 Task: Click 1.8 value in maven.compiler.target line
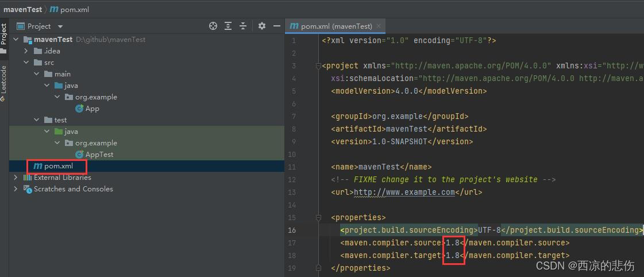point(453,256)
